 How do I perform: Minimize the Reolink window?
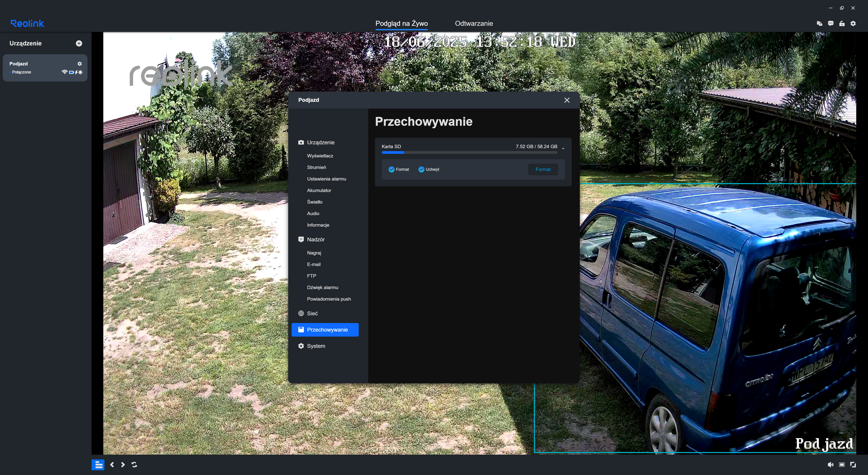coord(831,8)
